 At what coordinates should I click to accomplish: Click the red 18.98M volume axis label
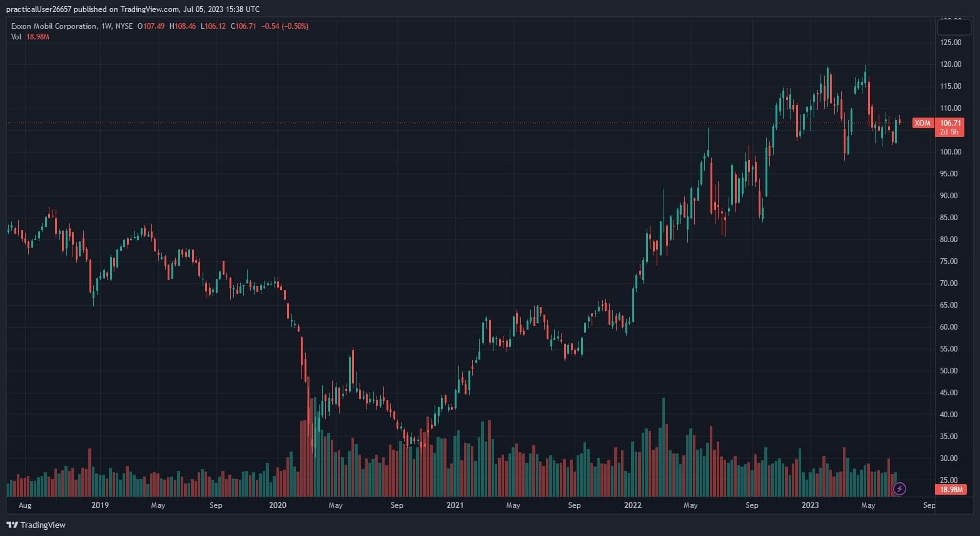point(950,489)
